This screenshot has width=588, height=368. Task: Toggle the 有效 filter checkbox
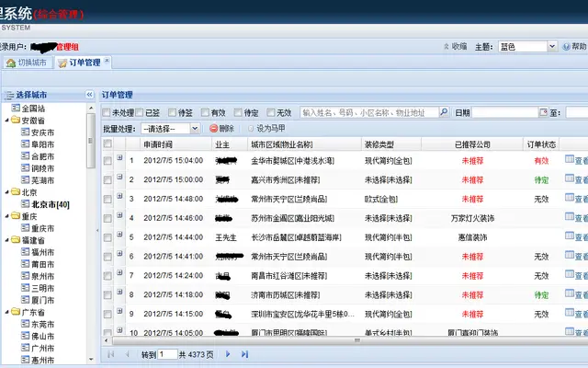click(x=205, y=112)
